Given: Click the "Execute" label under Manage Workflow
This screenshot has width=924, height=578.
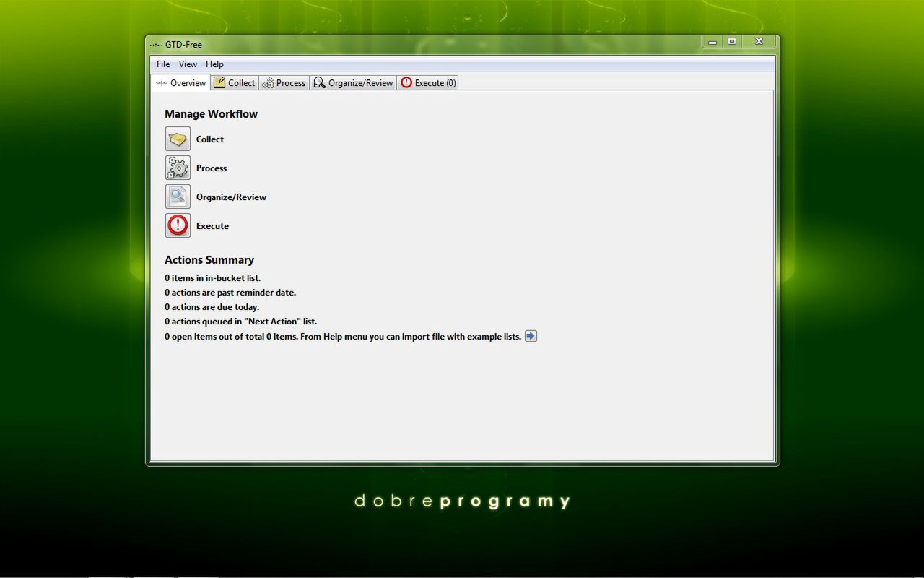Looking at the screenshot, I should [212, 226].
